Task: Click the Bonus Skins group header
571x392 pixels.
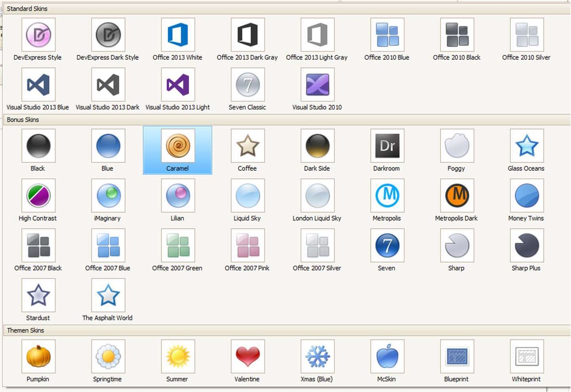Action: (x=287, y=120)
